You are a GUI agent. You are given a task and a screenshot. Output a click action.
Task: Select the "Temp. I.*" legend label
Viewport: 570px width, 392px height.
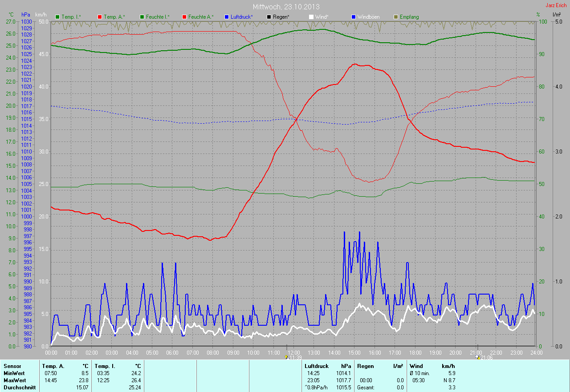click(71, 17)
